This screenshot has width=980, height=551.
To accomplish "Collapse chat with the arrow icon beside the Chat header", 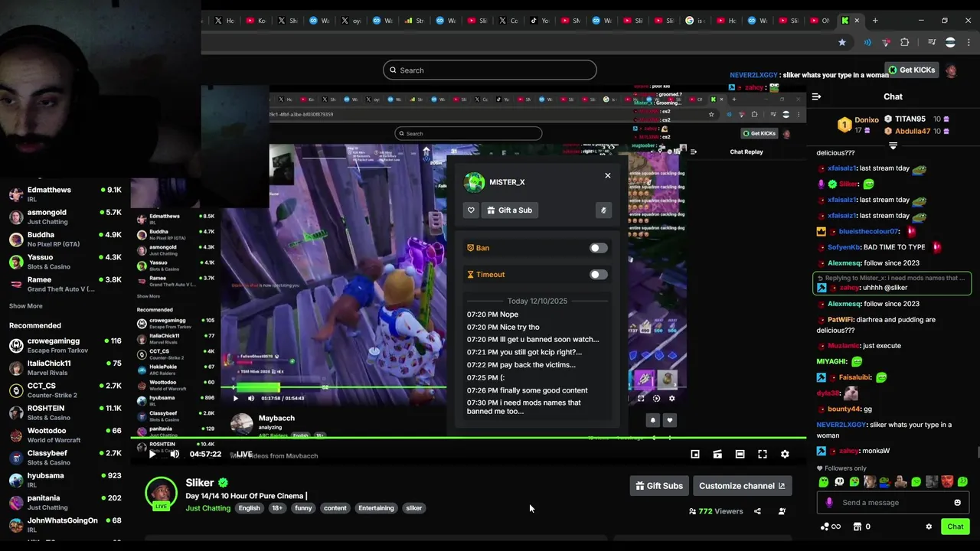I will coord(816,96).
